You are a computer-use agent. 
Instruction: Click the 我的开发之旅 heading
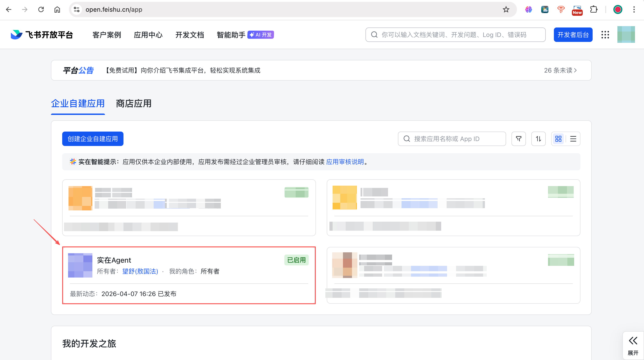click(x=89, y=344)
